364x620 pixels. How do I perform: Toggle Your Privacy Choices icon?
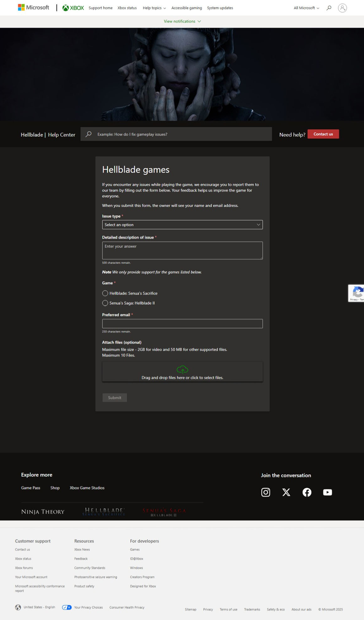coord(67,607)
